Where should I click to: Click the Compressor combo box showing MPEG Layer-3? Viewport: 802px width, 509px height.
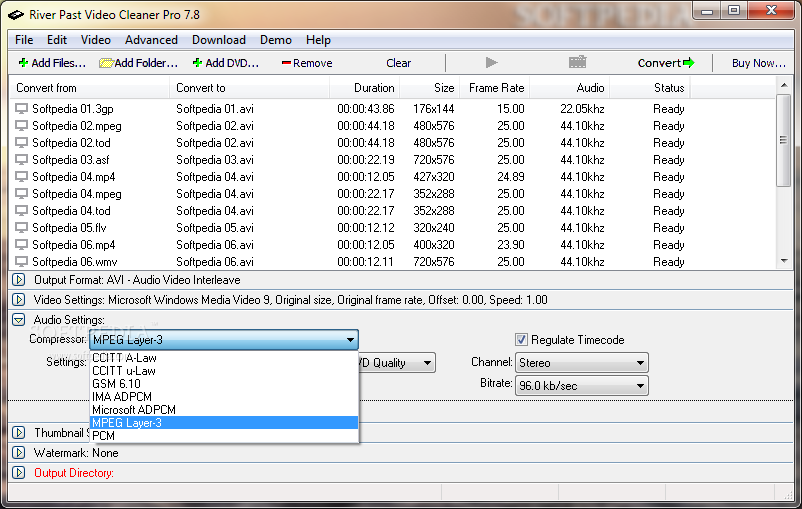224,340
